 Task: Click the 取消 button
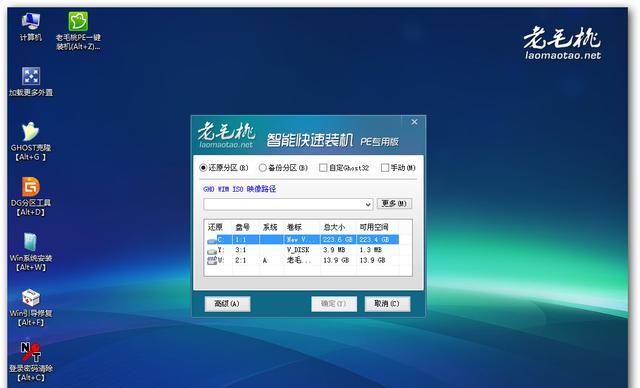(387, 304)
